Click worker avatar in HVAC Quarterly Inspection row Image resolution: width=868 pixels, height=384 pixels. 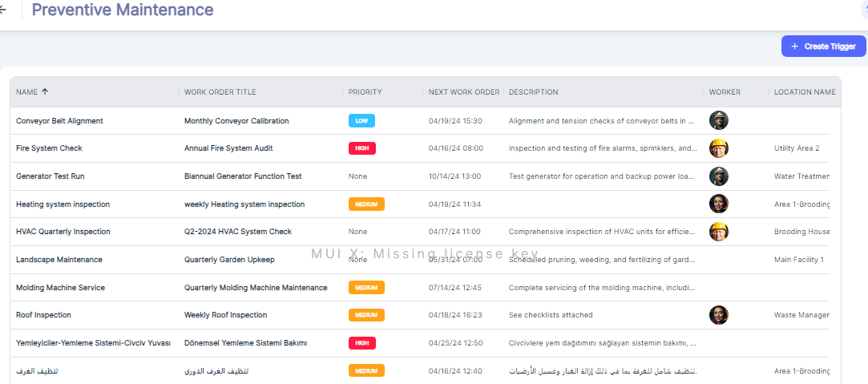(719, 232)
